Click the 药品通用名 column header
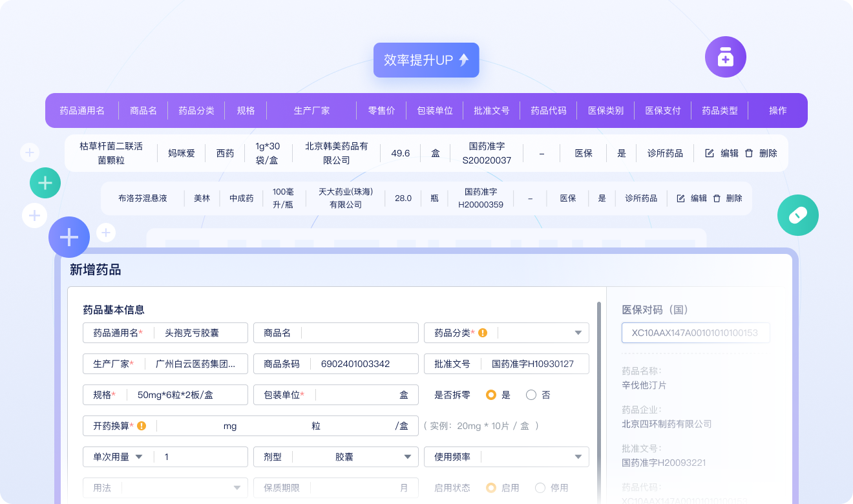 click(82, 110)
